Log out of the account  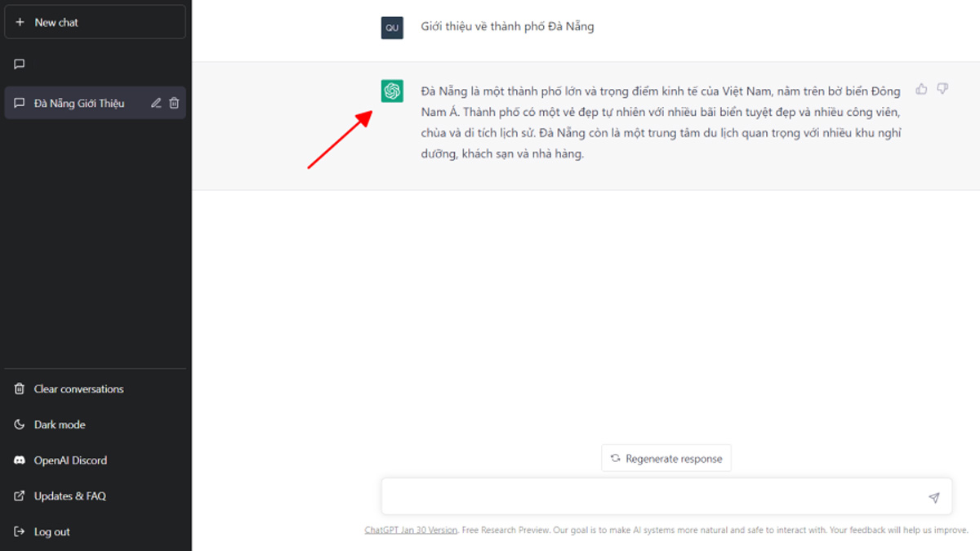pos(51,532)
